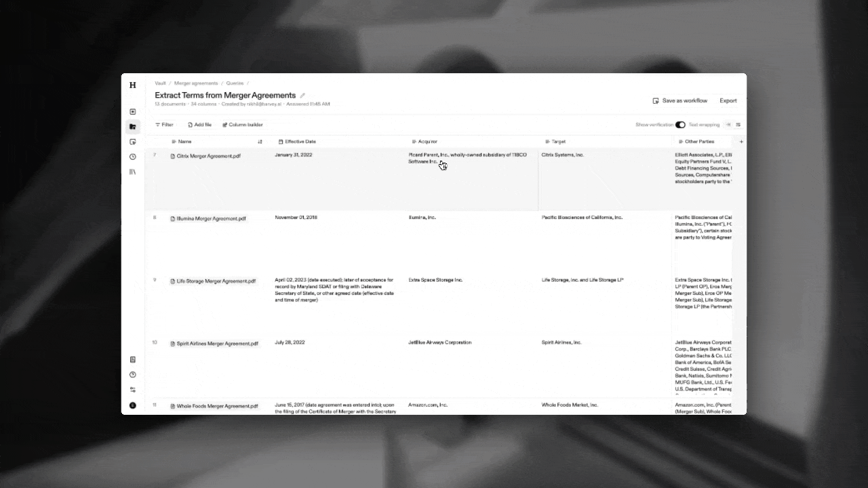Screen dimensions: 868x488
Task: Open the guide document sidebar icon
Action: tap(132, 360)
